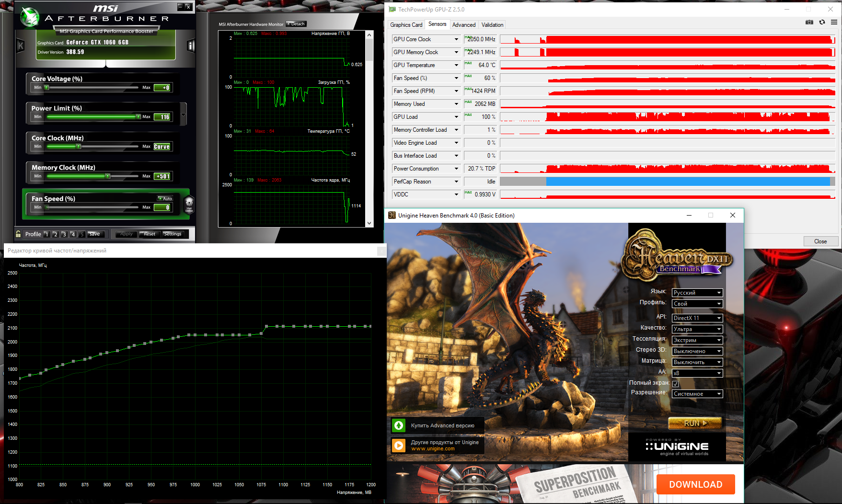Open Afterburner Settings

173,234
